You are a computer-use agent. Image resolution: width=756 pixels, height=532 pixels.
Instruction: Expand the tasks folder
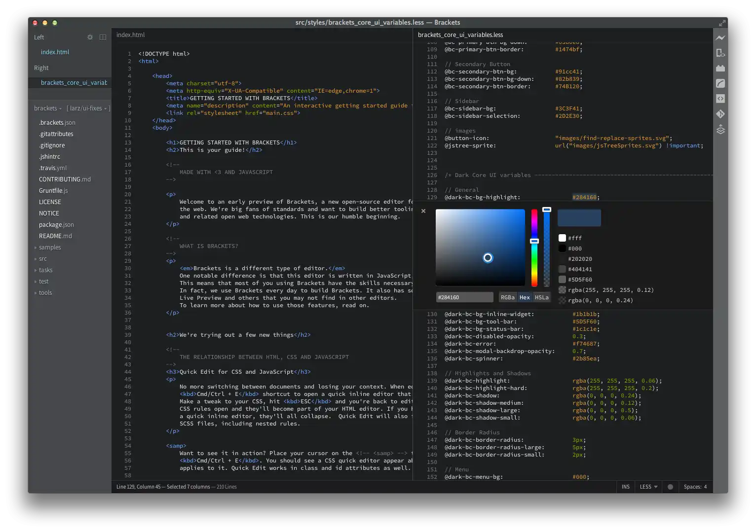[45, 270]
